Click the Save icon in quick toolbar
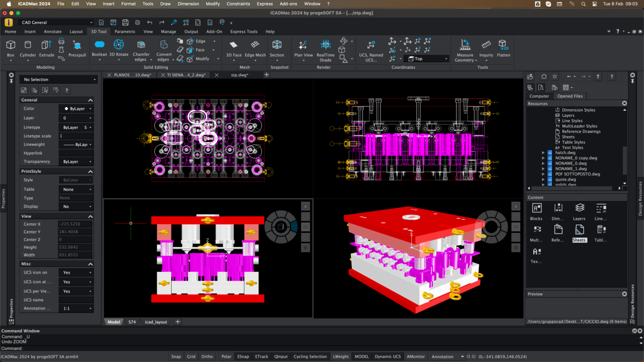This screenshot has width=644, height=362. [125, 22]
